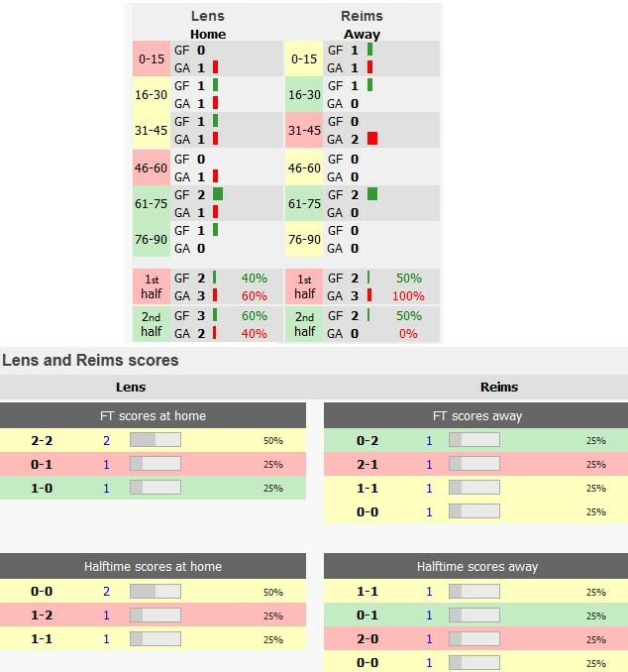Select the Reims 2nd half summary cell

tap(304, 324)
